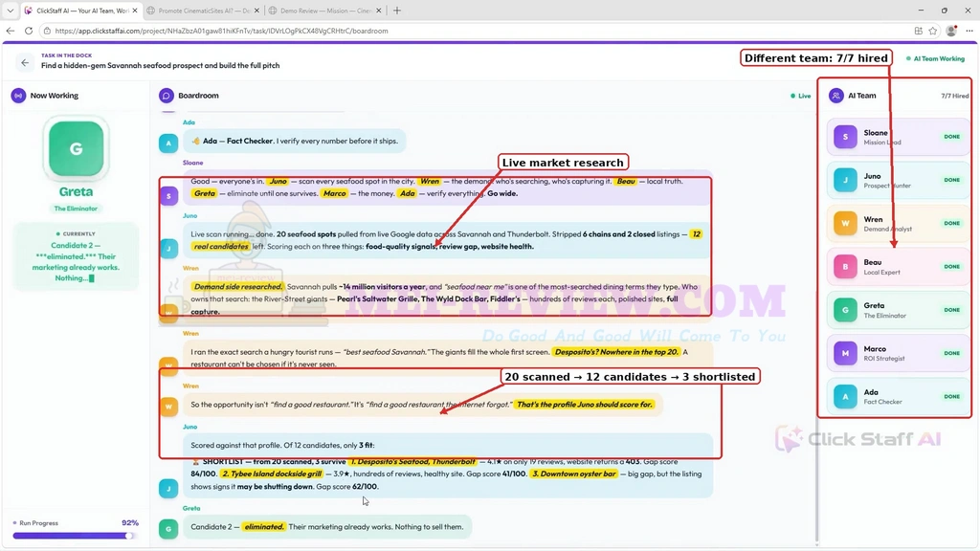Switch to the Promote CinematicSites AI tab
The image size is (980, 551).
[x=203, y=11]
